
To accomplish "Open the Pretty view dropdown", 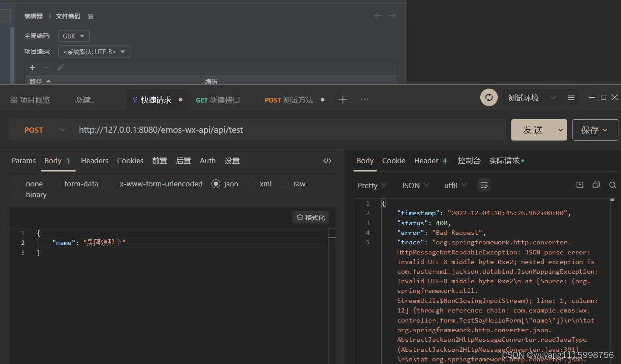I will (372, 185).
